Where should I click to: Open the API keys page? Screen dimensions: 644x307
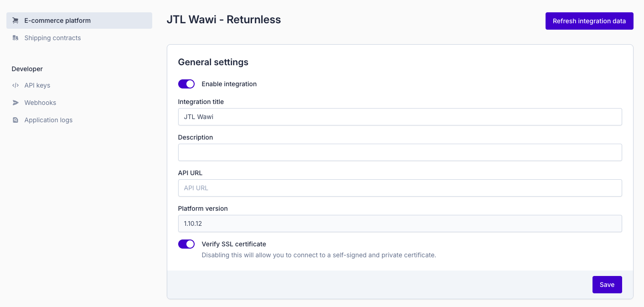click(37, 85)
